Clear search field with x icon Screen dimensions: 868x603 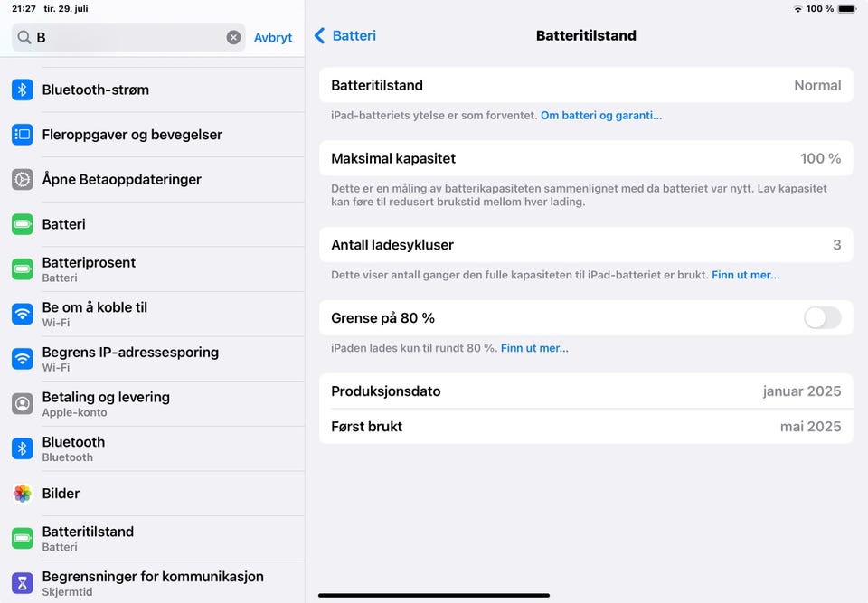point(233,37)
